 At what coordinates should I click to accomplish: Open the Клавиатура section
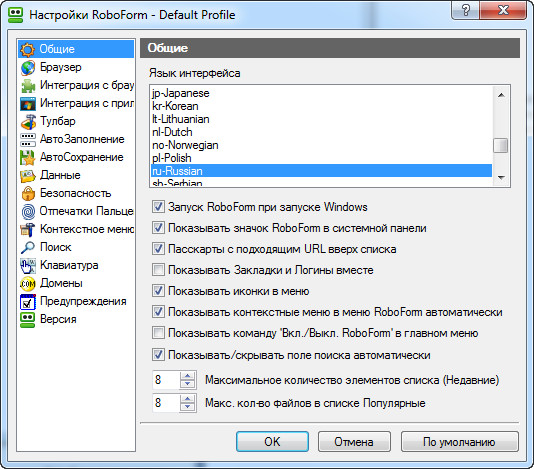(x=69, y=265)
